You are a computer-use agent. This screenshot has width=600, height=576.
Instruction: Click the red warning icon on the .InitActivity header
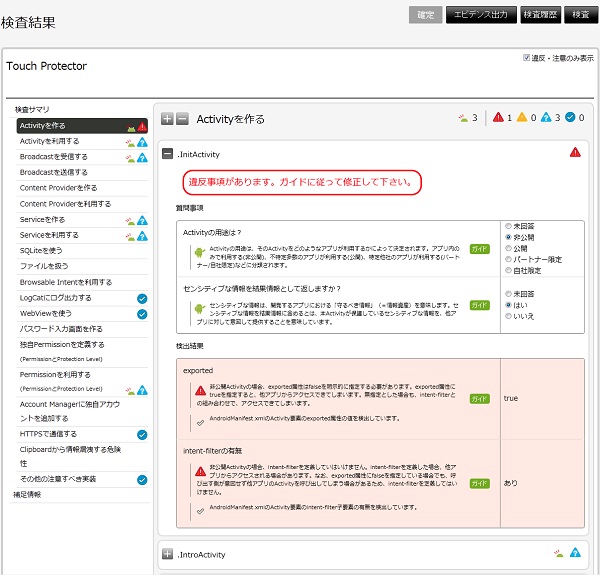click(575, 153)
